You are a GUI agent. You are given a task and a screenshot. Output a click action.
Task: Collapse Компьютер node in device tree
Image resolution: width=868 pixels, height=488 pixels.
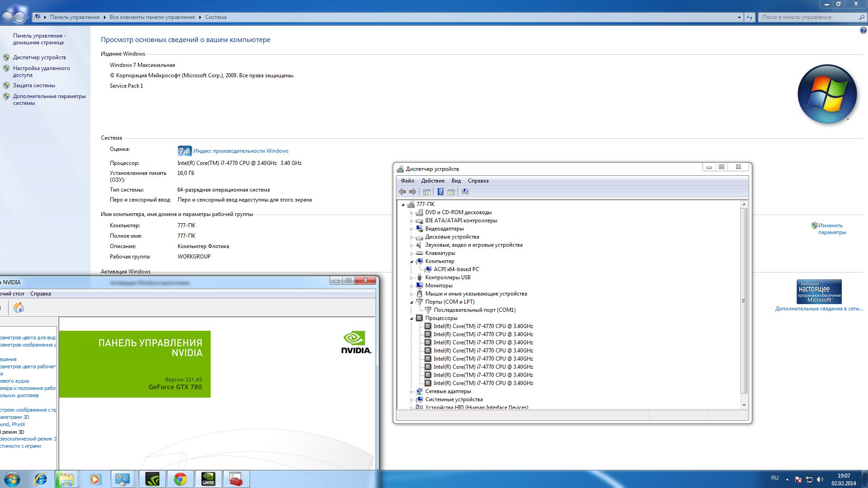412,262
